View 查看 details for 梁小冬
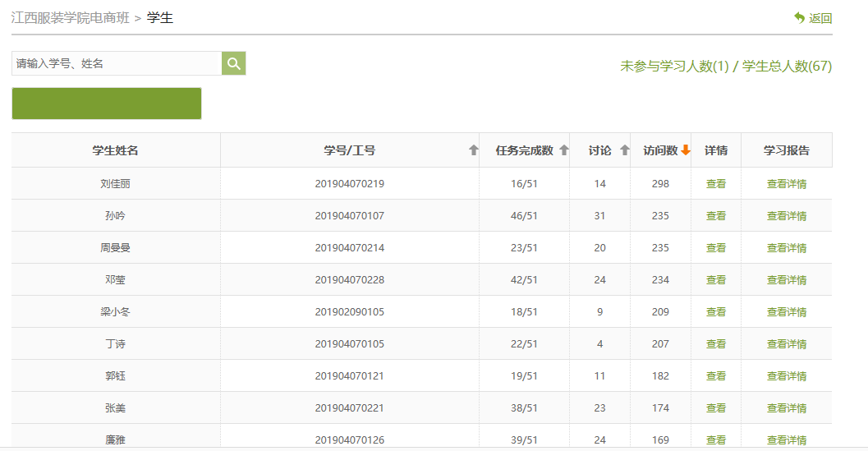The height and width of the screenshot is (451, 868). (x=716, y=312)
